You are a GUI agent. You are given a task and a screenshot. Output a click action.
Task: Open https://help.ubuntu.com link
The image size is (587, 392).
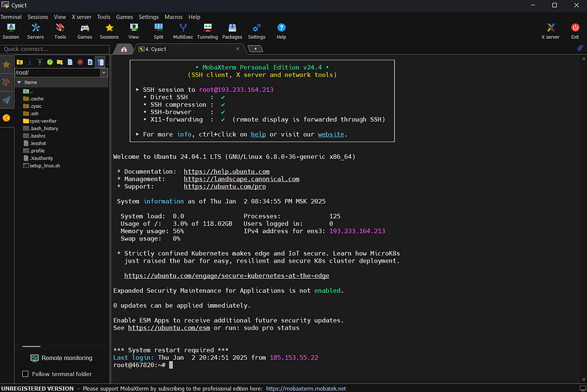coord(227,172)
